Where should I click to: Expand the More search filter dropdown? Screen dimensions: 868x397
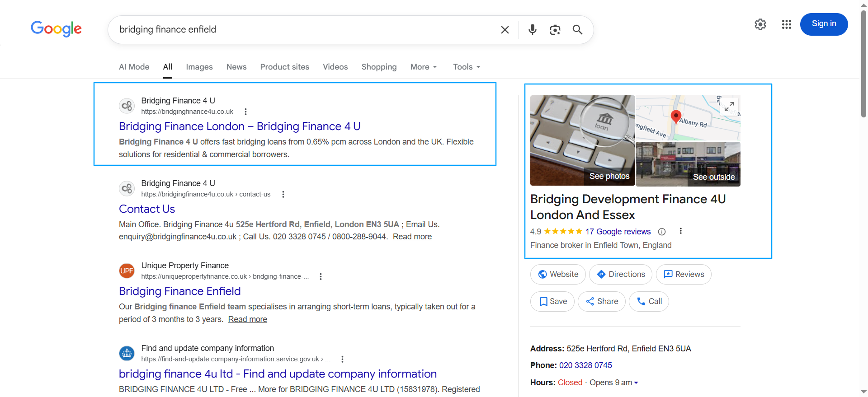pyautogui.click(x=424, y=67)
